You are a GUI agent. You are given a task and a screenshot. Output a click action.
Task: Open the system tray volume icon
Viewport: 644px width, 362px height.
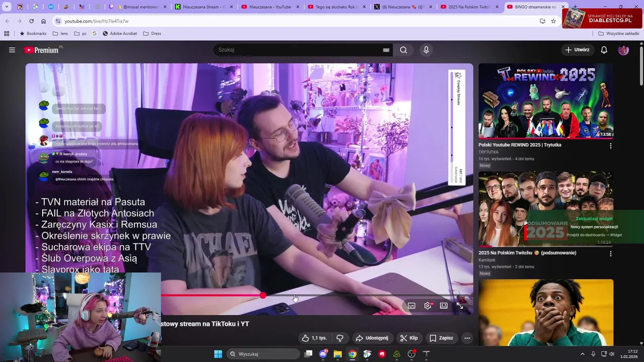612,354
